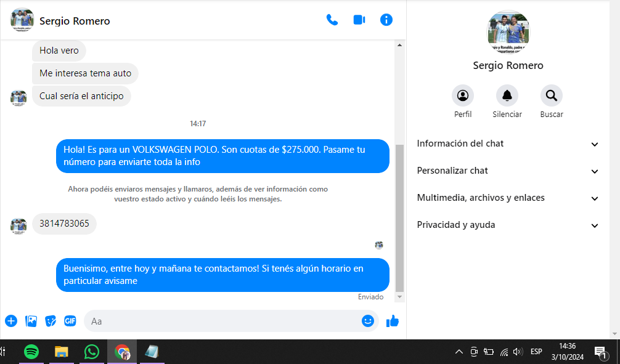
Task: Click the chat scrollbar down arrow
Action: pyautogui.click(x=399, y=297)
